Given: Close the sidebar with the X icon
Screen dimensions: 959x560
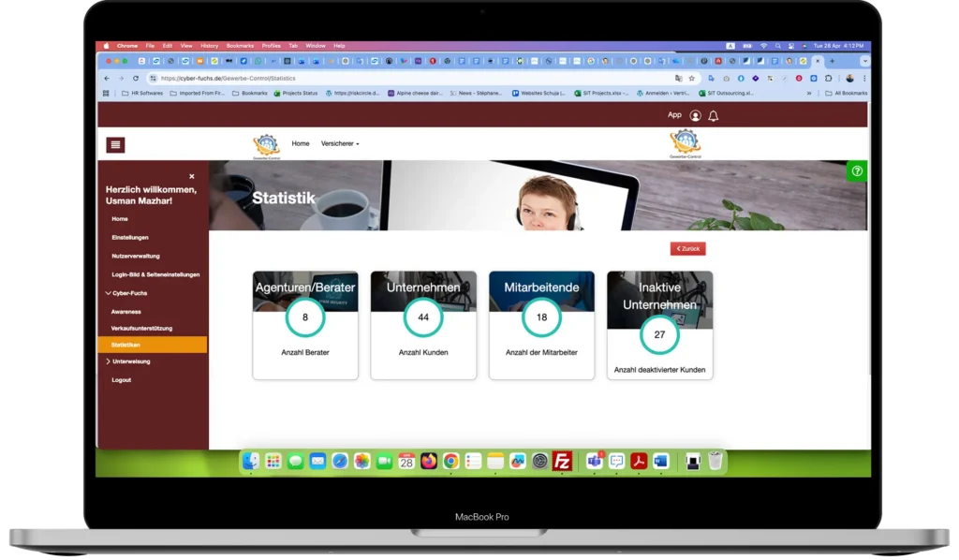Looking at the screenshot, I should 191,176.
